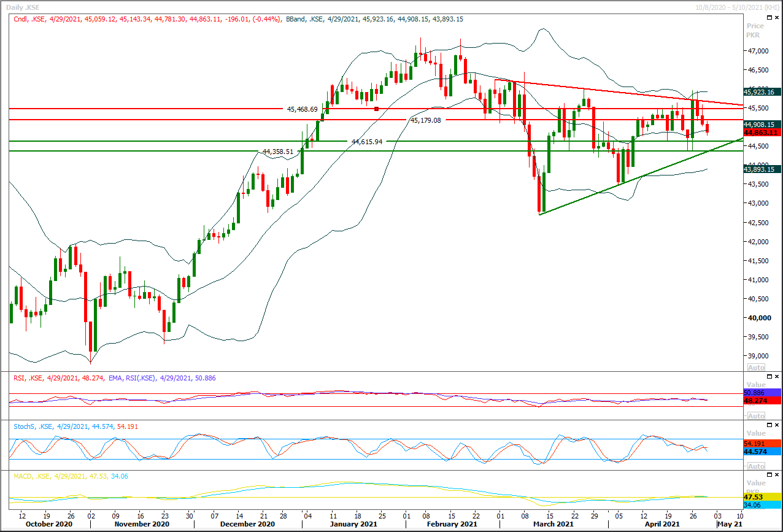Click the 54.191 stochastic value tag
Screen dimensions: 783x532
[x=762, y=444]
